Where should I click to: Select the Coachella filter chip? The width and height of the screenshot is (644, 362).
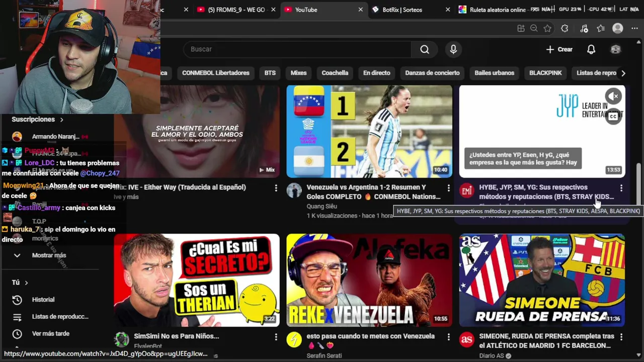click(335, 73)
